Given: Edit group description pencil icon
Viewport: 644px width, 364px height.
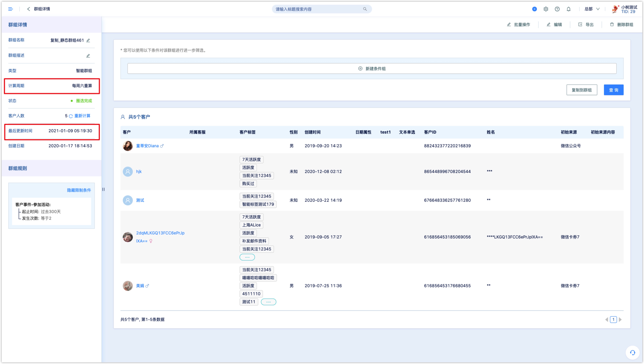Looking at the screenshot, I should coord(88,56).
